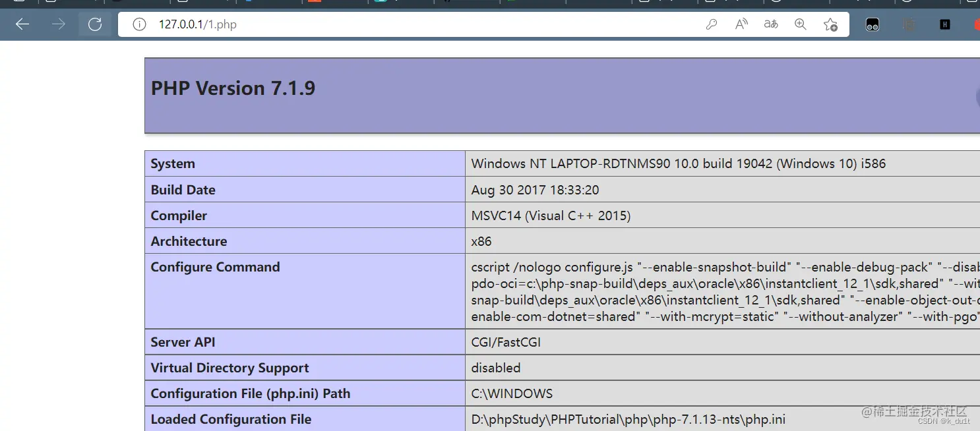The height and width of the screenshot is (431, 980).
Task: Click Virtual Directory Support label
Action: 230,368
